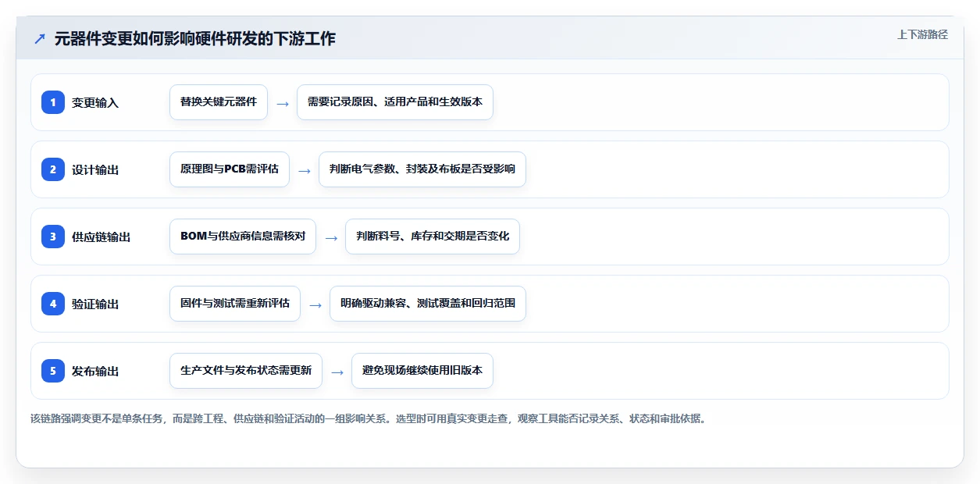This screenshot has width=980, height=484.
Task: Select the 避免现场继续使用旧版本 chip
Action: click(422, 371)
